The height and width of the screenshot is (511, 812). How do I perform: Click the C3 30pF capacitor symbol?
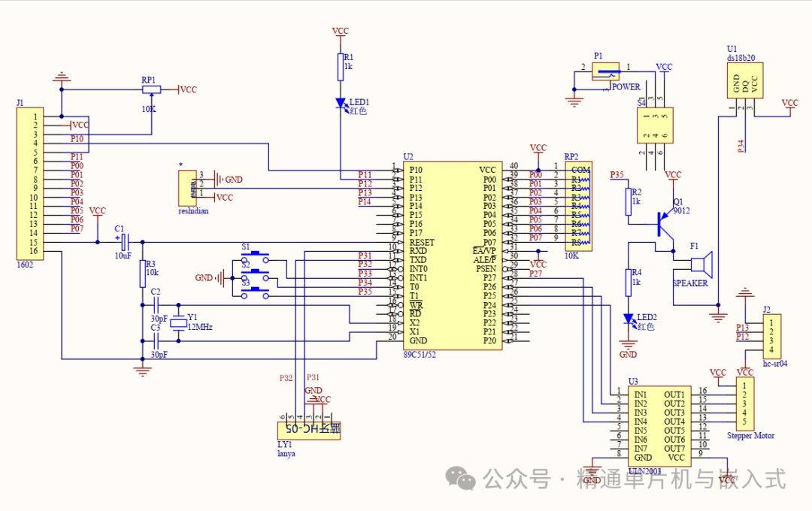pos(156,340)
